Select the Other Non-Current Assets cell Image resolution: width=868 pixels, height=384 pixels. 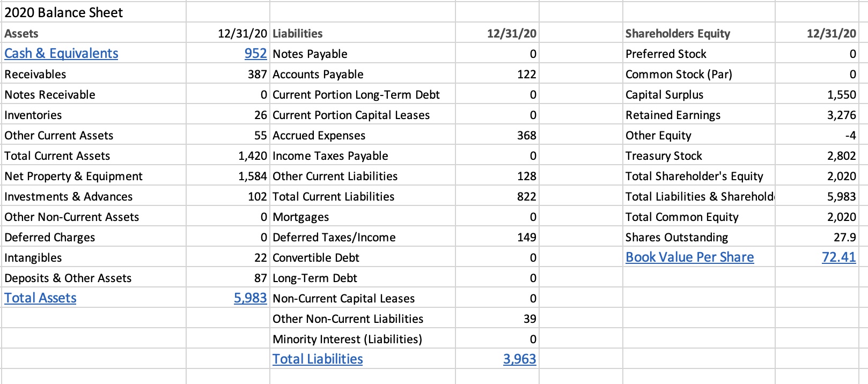[x=94, y=217]
